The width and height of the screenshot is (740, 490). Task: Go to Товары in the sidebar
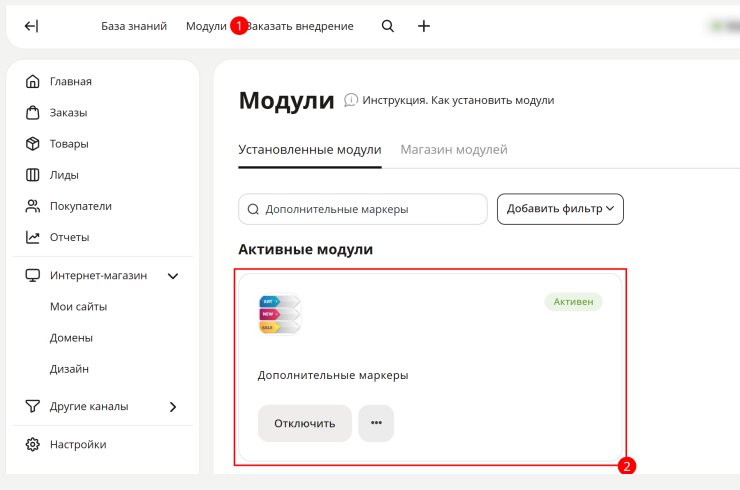click(69, 144)
